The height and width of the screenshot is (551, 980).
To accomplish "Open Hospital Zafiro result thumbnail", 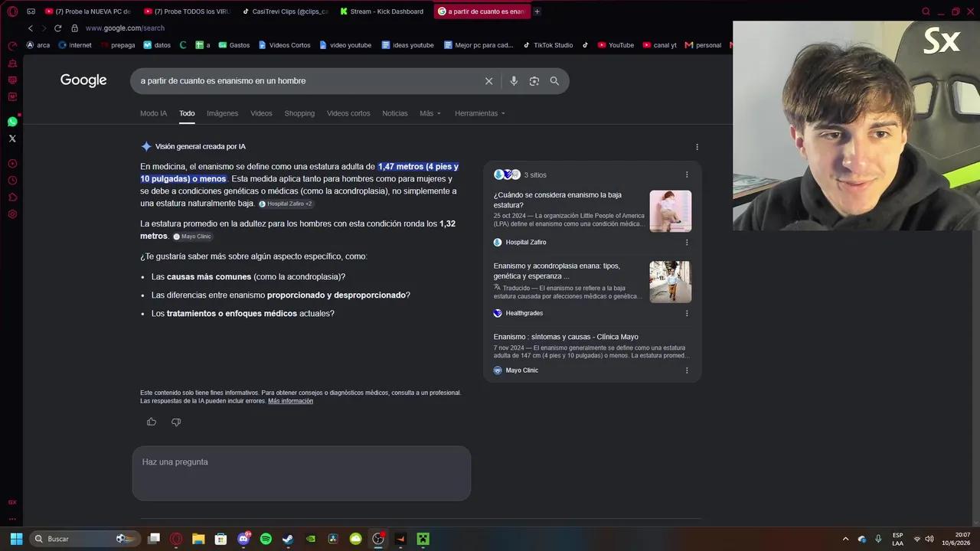I will pos(671,211).
